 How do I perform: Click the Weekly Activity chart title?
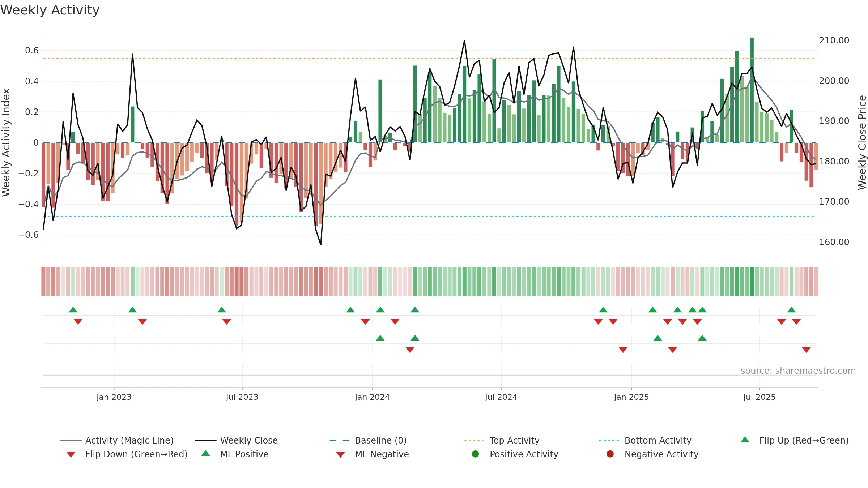pos(50,10)
